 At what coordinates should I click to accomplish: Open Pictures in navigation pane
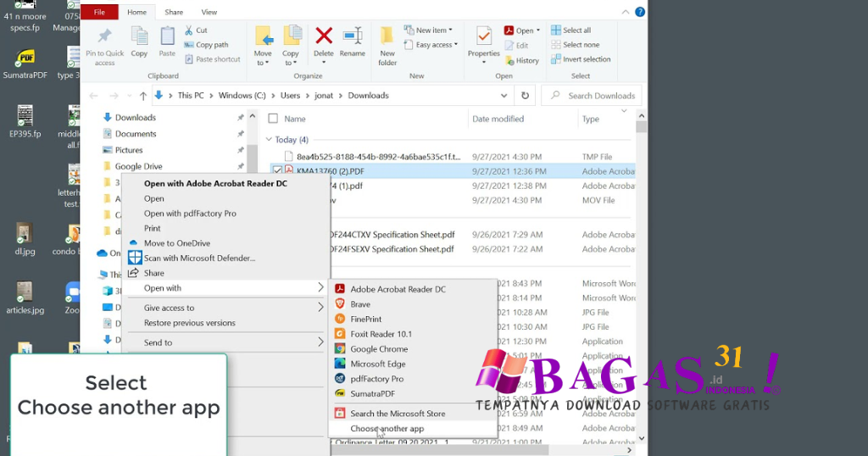[129, 150]
